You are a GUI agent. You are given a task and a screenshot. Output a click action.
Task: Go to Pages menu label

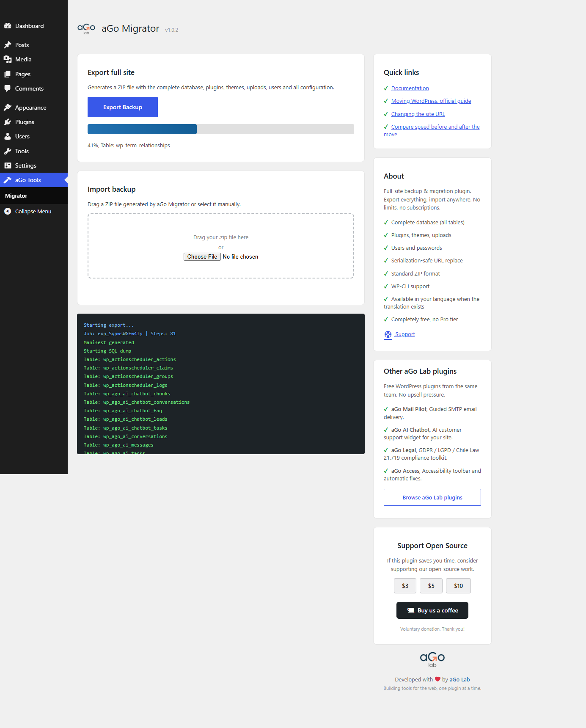click(23, 74)
